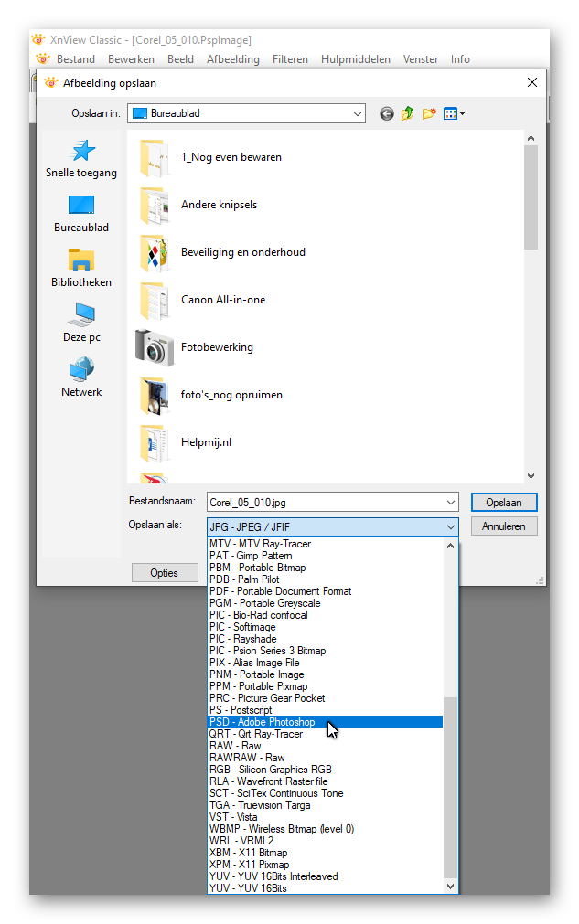Open the Opslaan in location dropdown
The image size is (579, 924).
point(358,113)
